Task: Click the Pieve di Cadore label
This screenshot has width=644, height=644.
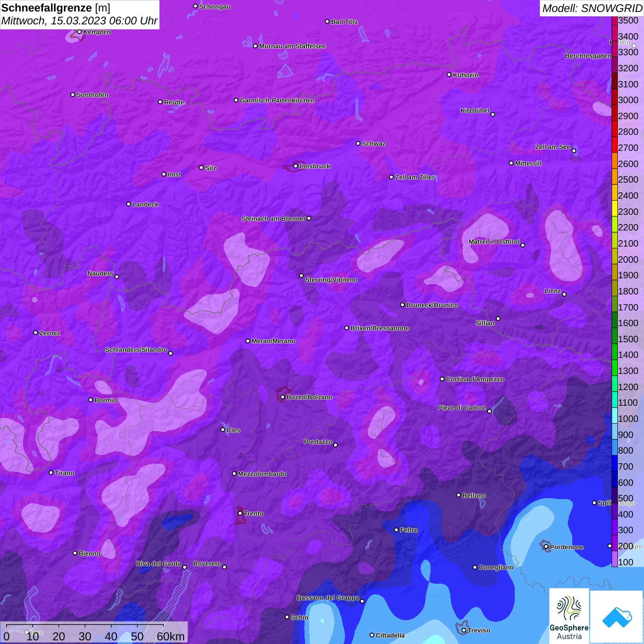Action: point(462,408)
